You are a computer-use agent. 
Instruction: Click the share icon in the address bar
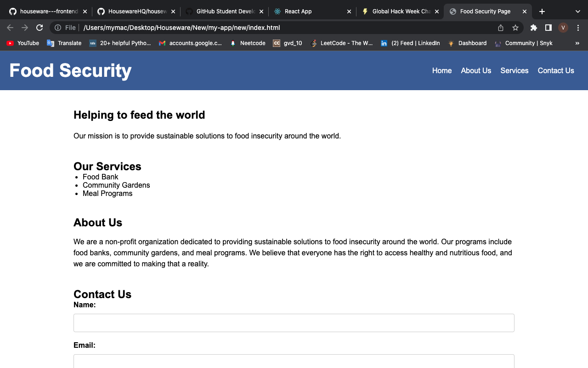(501, 28)
